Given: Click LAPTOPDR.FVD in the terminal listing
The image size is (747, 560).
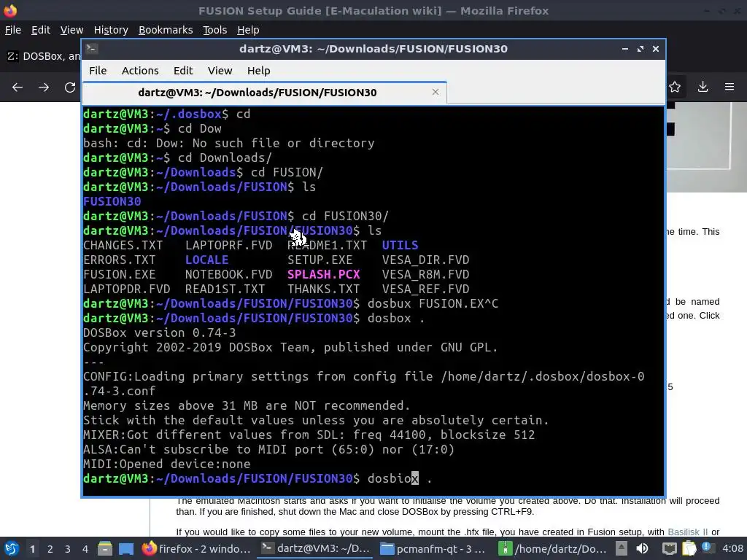Looking at the screenshot, I should (x=126, y=289).
